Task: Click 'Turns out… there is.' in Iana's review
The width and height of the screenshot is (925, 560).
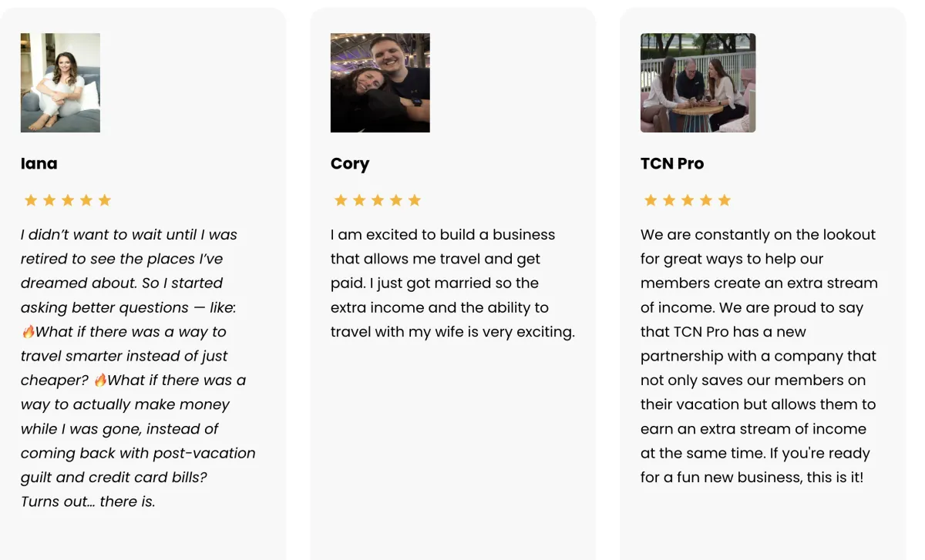Action: tap(88, 501)
